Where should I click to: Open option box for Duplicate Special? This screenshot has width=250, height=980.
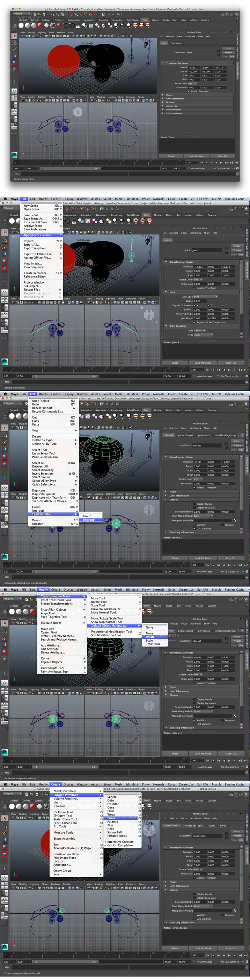click(77, 494)
